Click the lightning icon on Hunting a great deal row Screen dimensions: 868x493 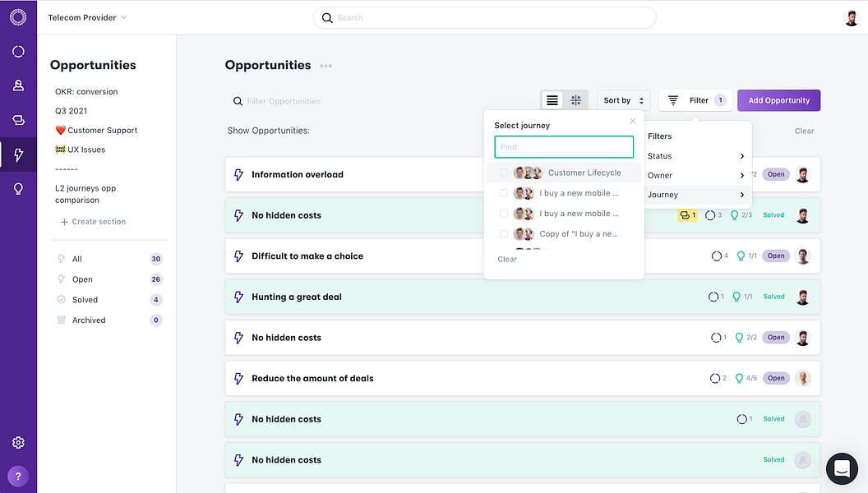[x=238, y=297]
